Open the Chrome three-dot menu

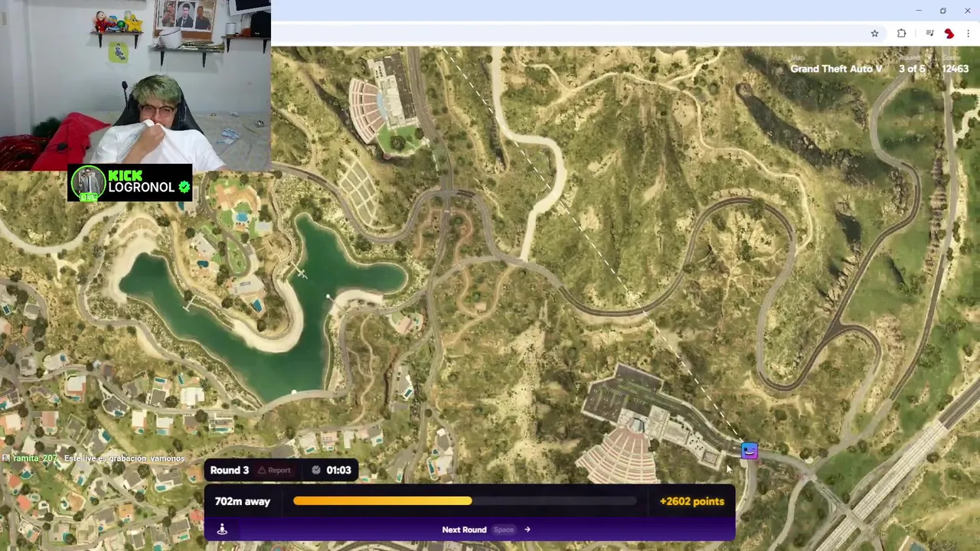968,34
